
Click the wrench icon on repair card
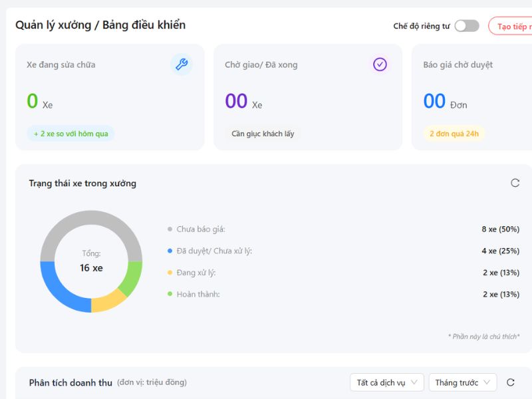point(182,64)
